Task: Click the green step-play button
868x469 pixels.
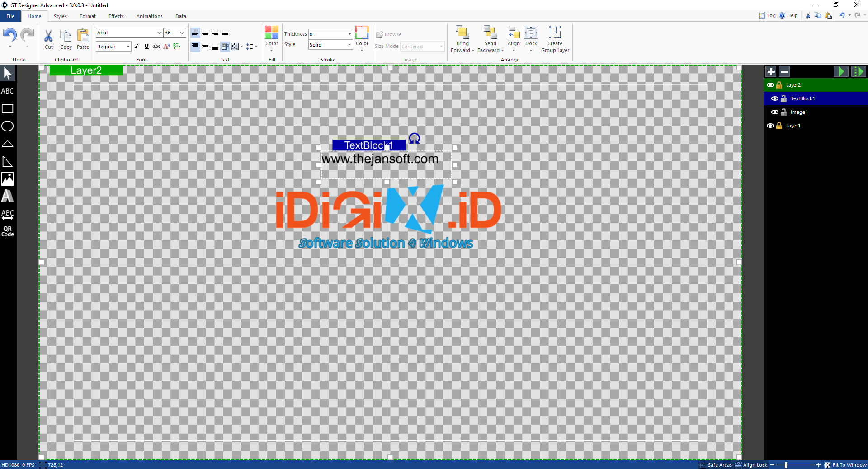Action: coord(859,71)
